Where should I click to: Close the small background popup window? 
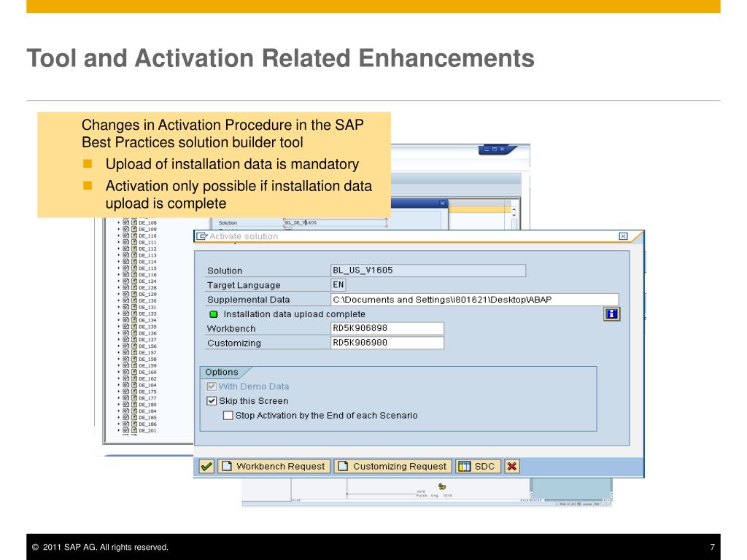tap(443, 203)
